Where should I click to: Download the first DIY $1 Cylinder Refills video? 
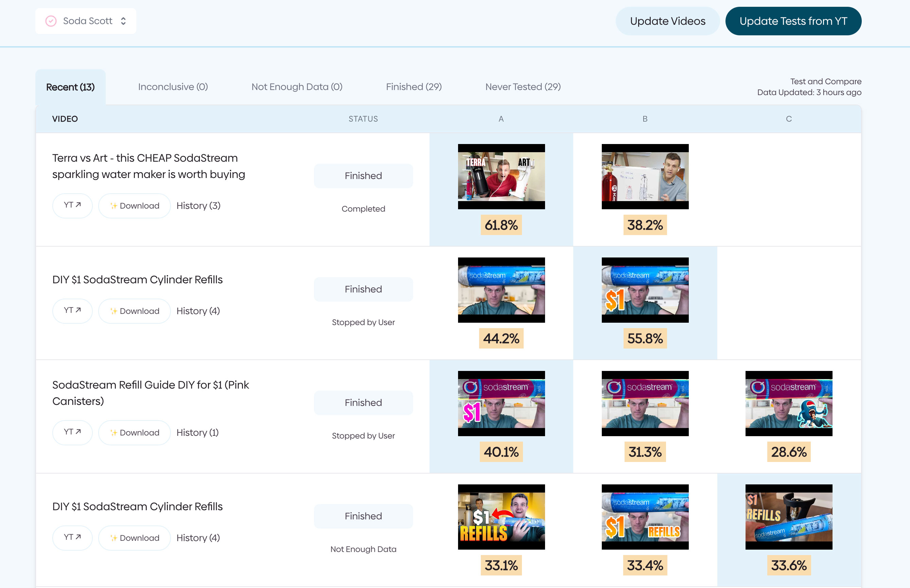click(x=134, y=310)
